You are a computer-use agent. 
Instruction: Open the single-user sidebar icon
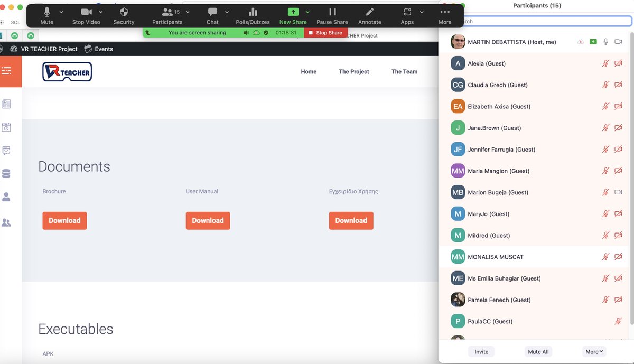(x=6, y=197)
